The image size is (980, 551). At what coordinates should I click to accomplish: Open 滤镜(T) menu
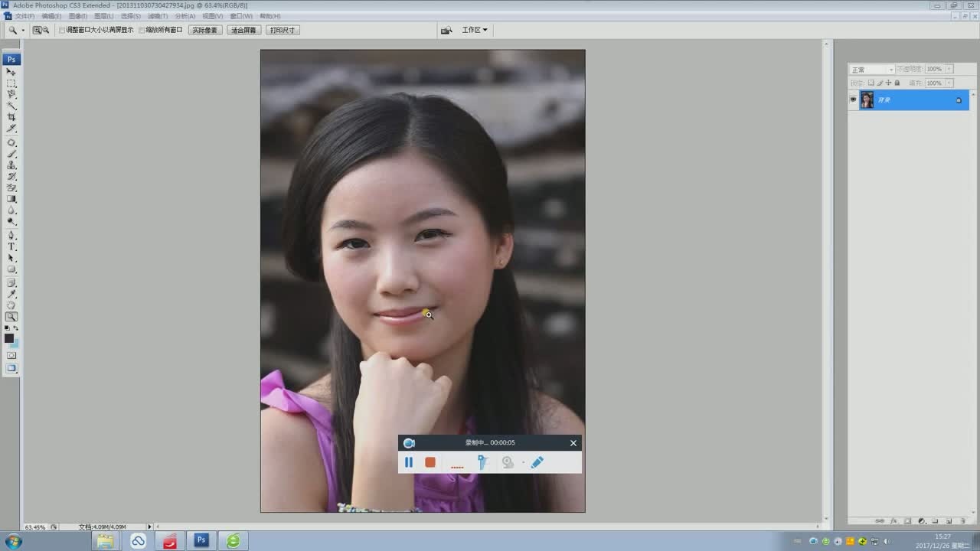(x=157, y=16)
